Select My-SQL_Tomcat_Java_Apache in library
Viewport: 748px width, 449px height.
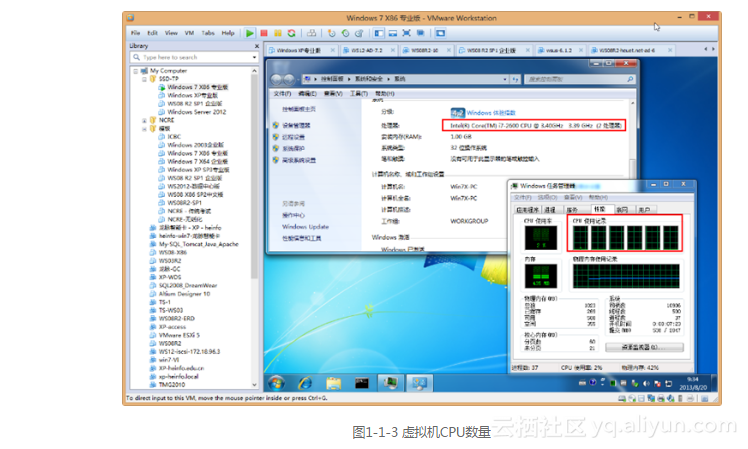198,244
